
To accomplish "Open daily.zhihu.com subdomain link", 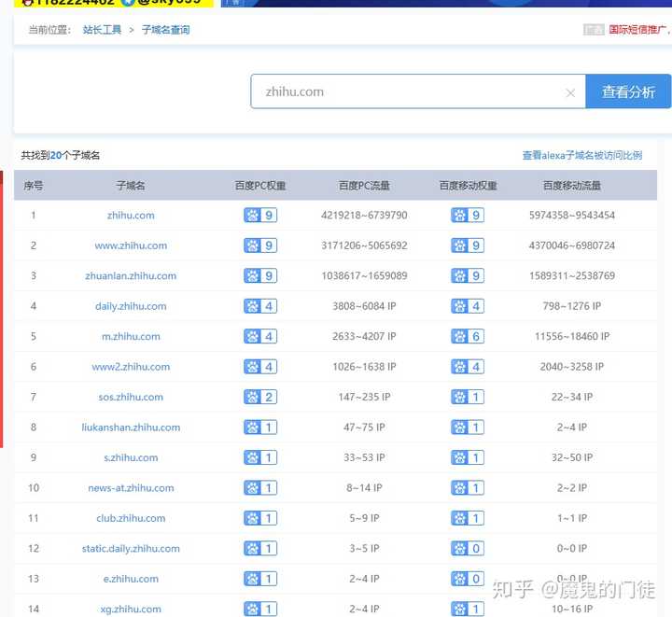I will pos(131,306).
